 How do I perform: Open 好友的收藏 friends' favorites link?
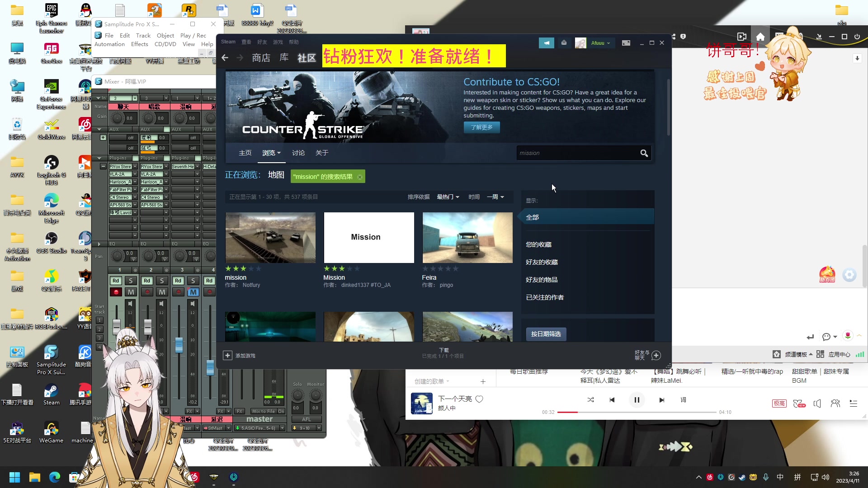[x=542, y=262]
